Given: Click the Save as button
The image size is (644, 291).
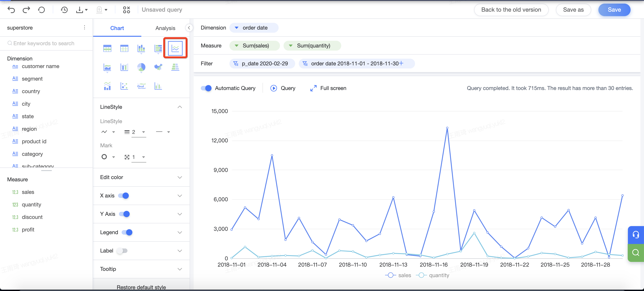Looking at the screenshot, I should pos(573,10).
